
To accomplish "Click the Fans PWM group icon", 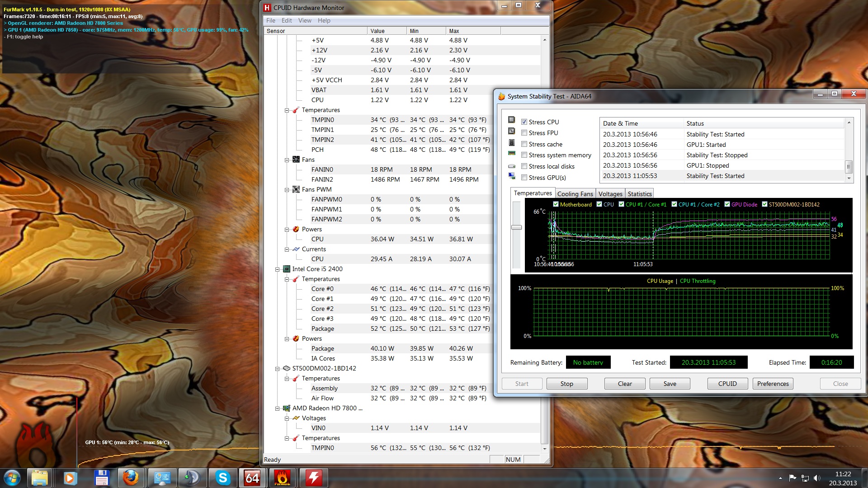I will 296,189.
